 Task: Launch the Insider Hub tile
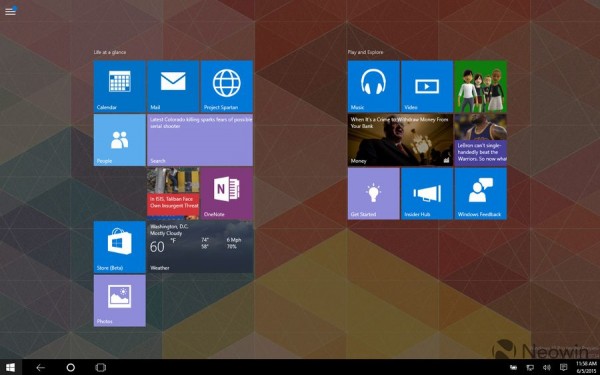pyautogui.click(x=427, y=193)
